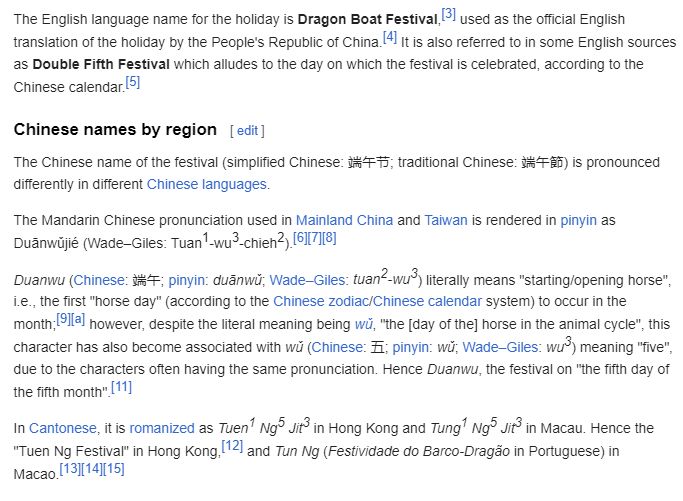Open citation 9 after the word month

(63, 318)
